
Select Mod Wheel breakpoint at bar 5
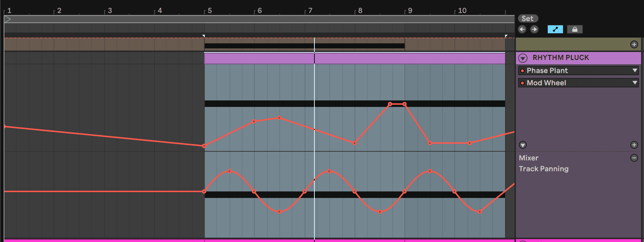tap(204, 146)
